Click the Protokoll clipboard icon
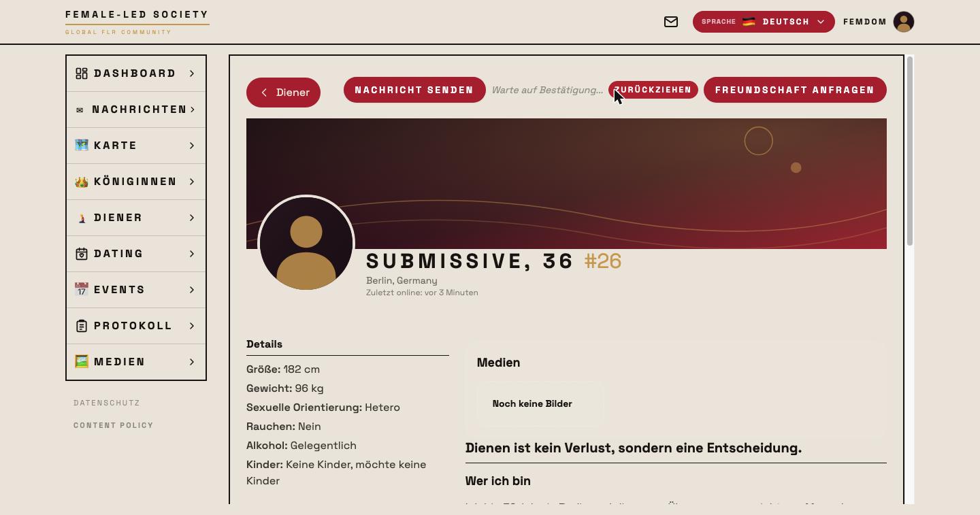The height and width of the screenshot is (515, 980). point(82,326)
